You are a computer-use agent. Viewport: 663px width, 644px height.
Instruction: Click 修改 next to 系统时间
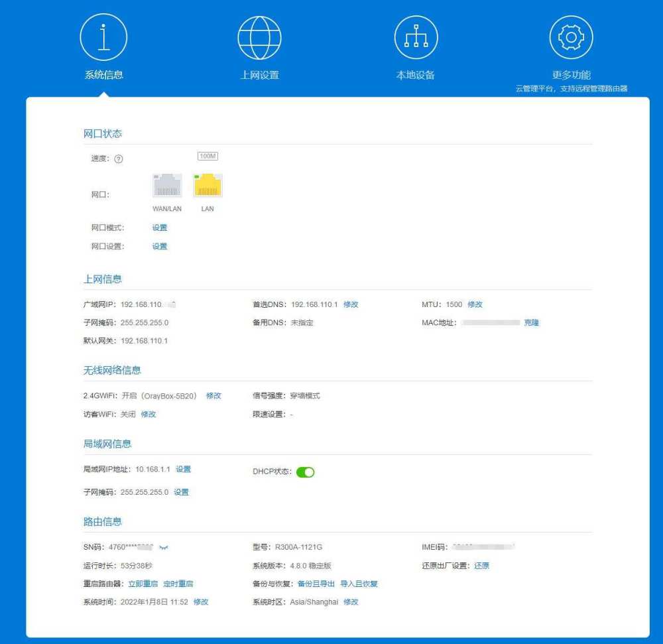201,602
